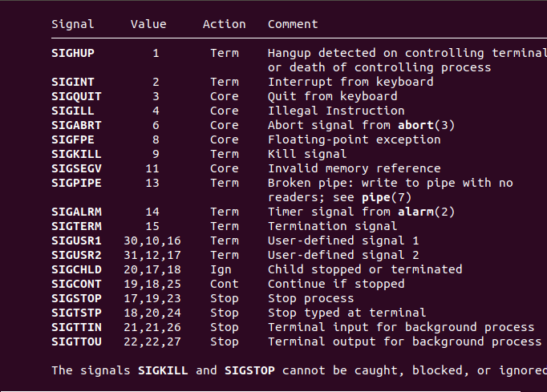Image resolution: width=547 pixels, height=392 pixels.
Task: Click the SIGINT signal name
Action: 73,82
